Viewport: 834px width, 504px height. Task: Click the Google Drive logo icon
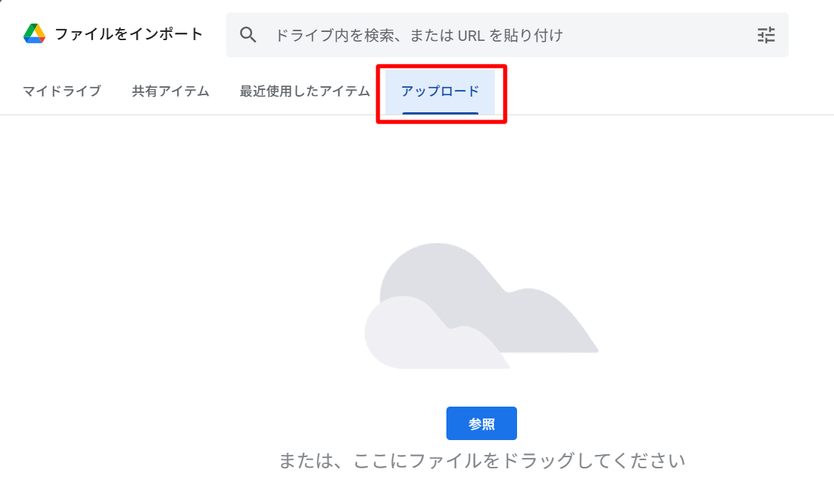[x=34, y=33]
